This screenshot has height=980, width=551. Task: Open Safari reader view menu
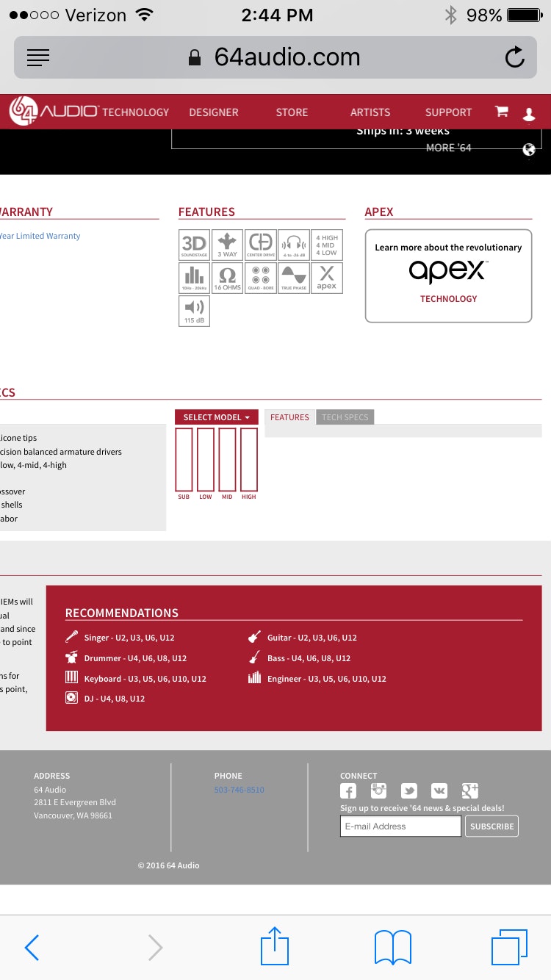point(38,57)
